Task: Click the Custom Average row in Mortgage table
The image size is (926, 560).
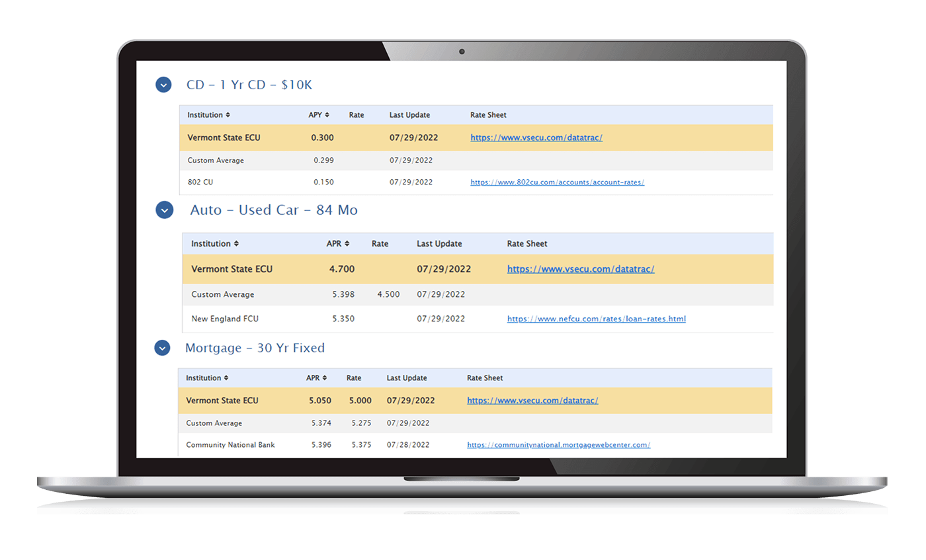Action: (214, 423)
